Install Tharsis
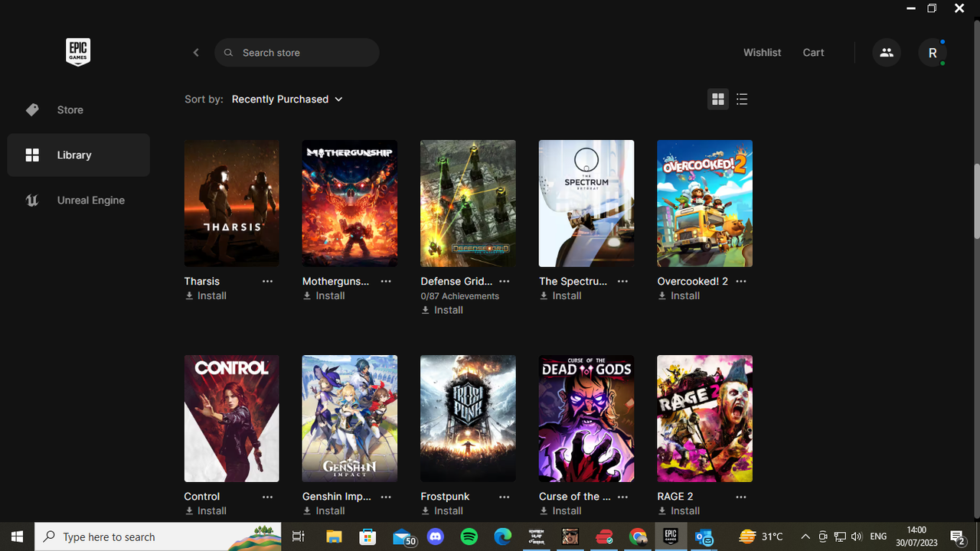 [205, 296]
